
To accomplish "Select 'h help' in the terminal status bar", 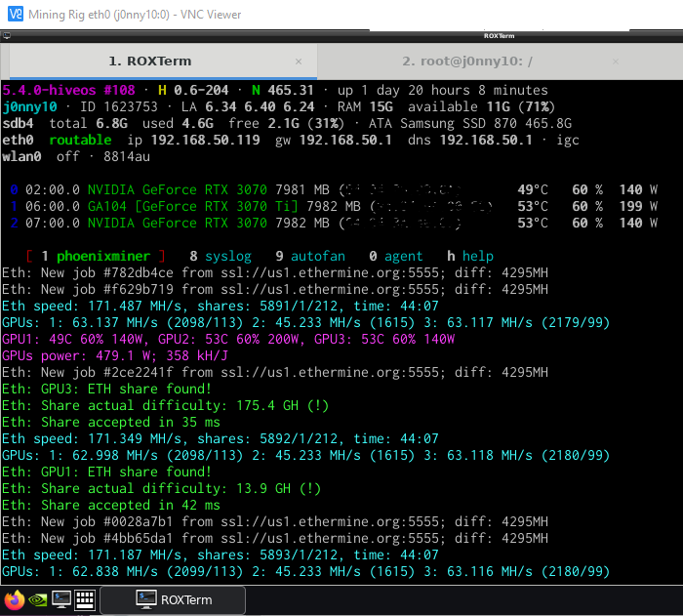I will coord(470,256).
